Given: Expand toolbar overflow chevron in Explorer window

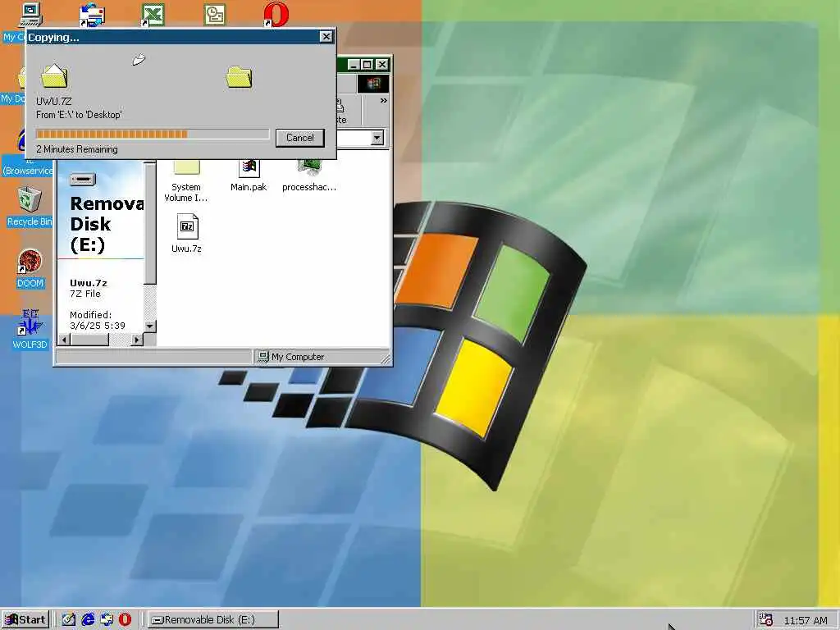Looking at the screenshot, I should (x=384, y=101).
